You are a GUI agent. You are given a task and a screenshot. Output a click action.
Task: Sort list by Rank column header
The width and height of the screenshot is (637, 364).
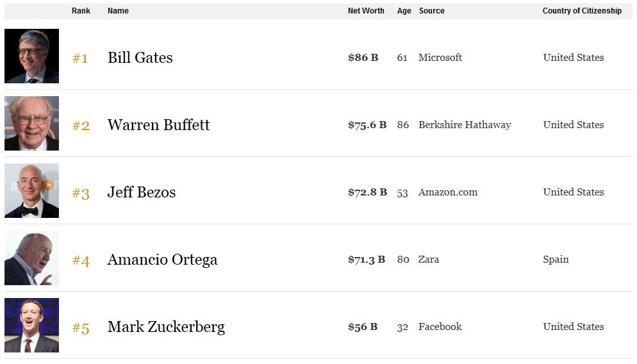(x=81, y=11)
